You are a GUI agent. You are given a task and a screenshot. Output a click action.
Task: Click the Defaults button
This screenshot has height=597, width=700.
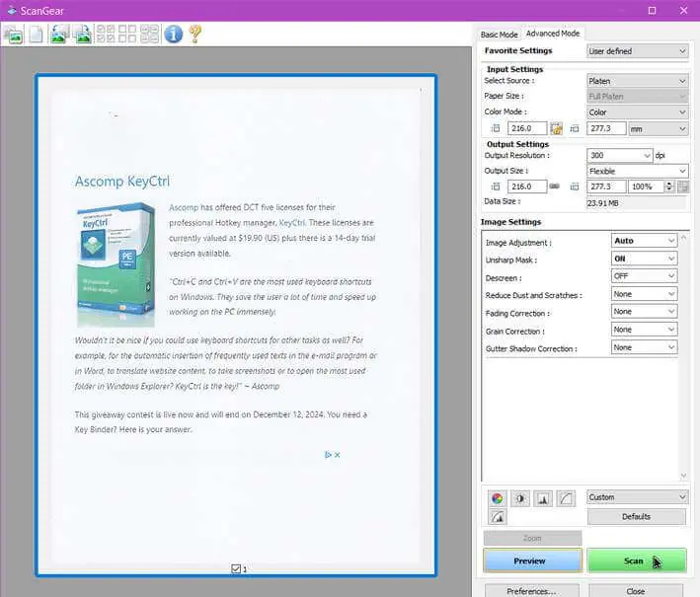click(636, 517)
